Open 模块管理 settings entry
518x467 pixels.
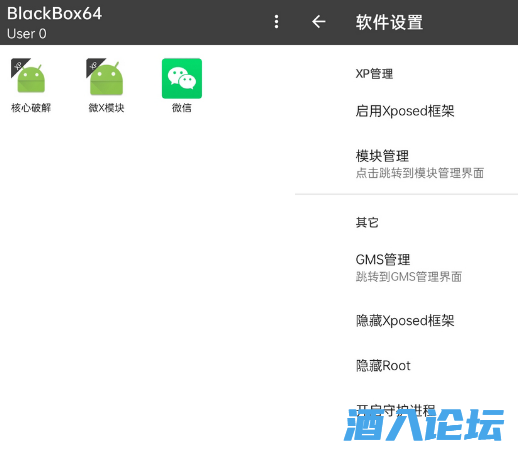(x=406, y=164)
